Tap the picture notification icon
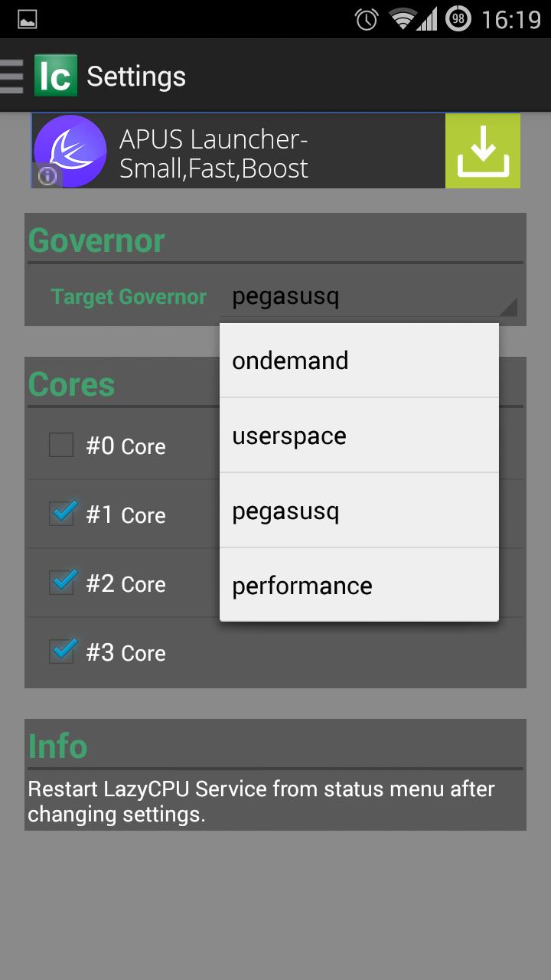This screenshot has width=551, height=980. coord(28,19)
